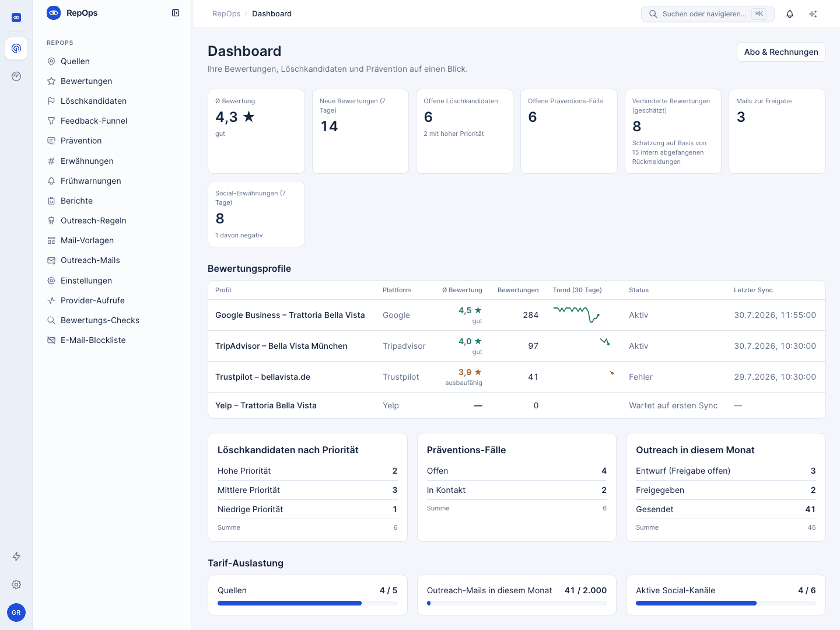
Task: Click the Mittlere Priorität row
Action: [307, 490]
